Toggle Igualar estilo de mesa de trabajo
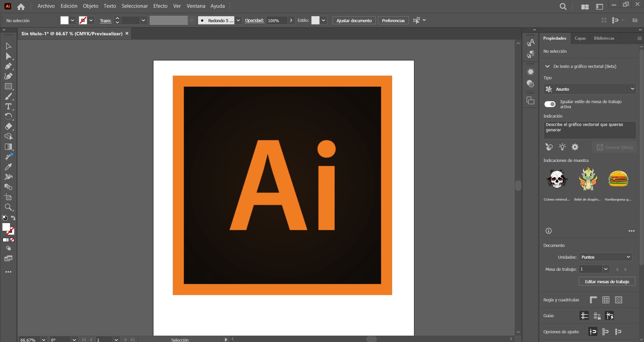 point(550,104)
